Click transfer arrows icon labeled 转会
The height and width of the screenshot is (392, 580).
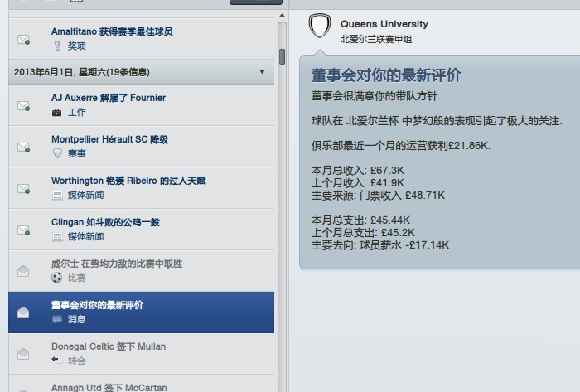(57, 360)
